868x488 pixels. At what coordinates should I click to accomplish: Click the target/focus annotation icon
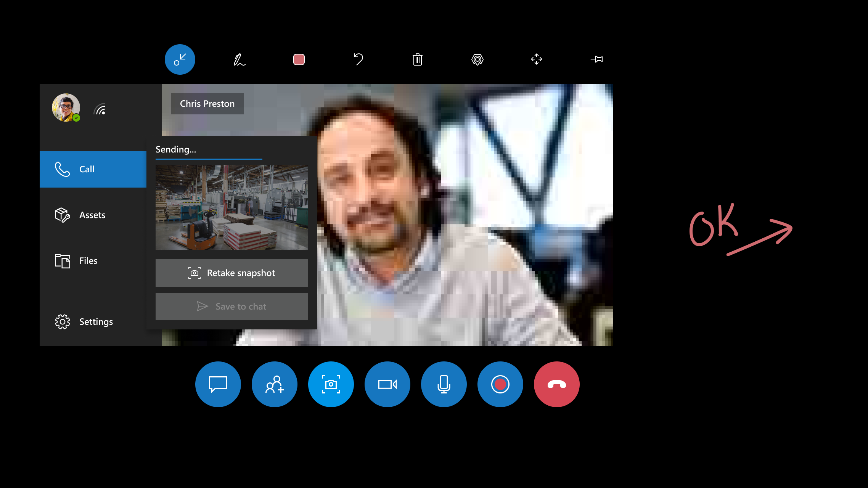(477, 59)
